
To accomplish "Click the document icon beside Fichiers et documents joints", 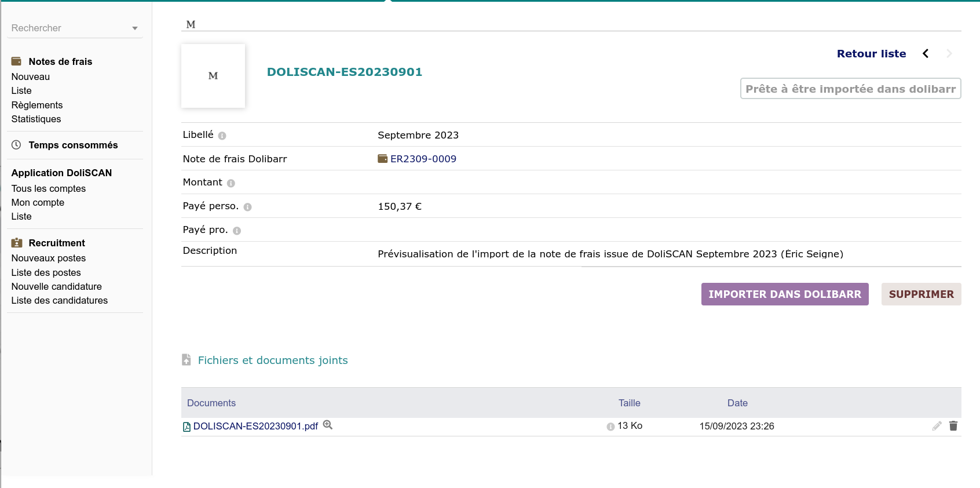I will coord(186,360).
